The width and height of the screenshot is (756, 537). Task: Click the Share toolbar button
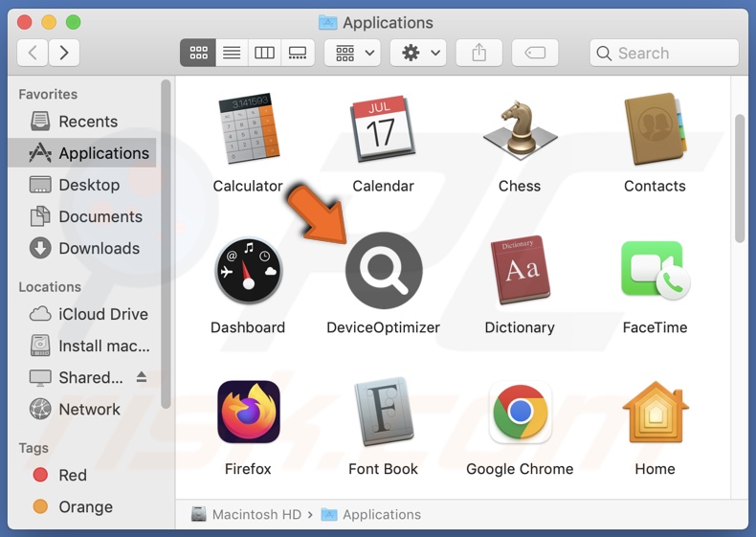(x=478, y=54)
